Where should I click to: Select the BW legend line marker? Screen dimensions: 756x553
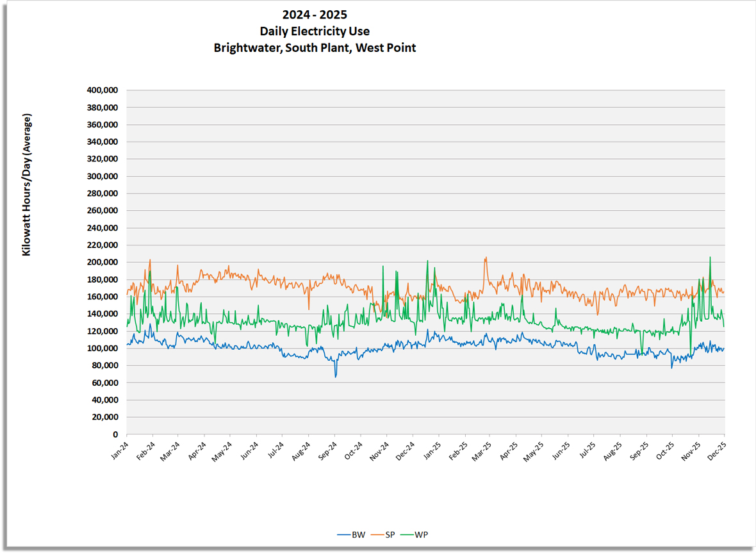tap(344, 534)
